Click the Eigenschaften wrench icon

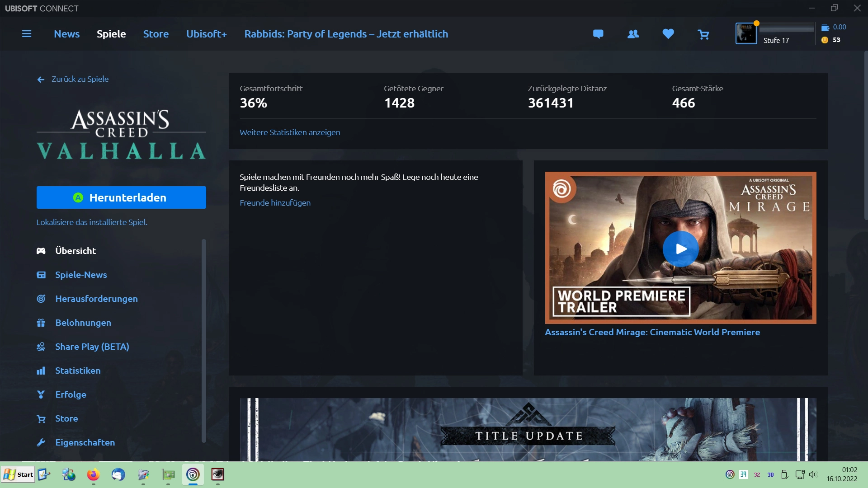tap(41, 442)
